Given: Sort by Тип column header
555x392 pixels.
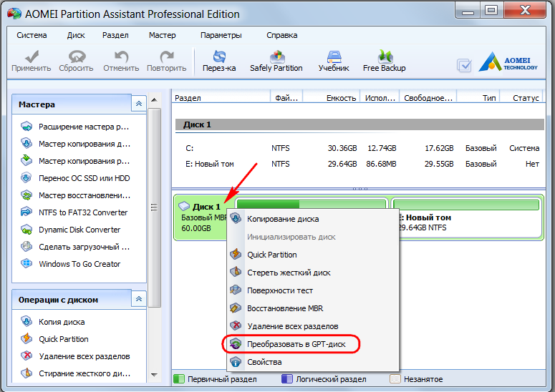Looking at the screenshot, I should click(478, 98).
